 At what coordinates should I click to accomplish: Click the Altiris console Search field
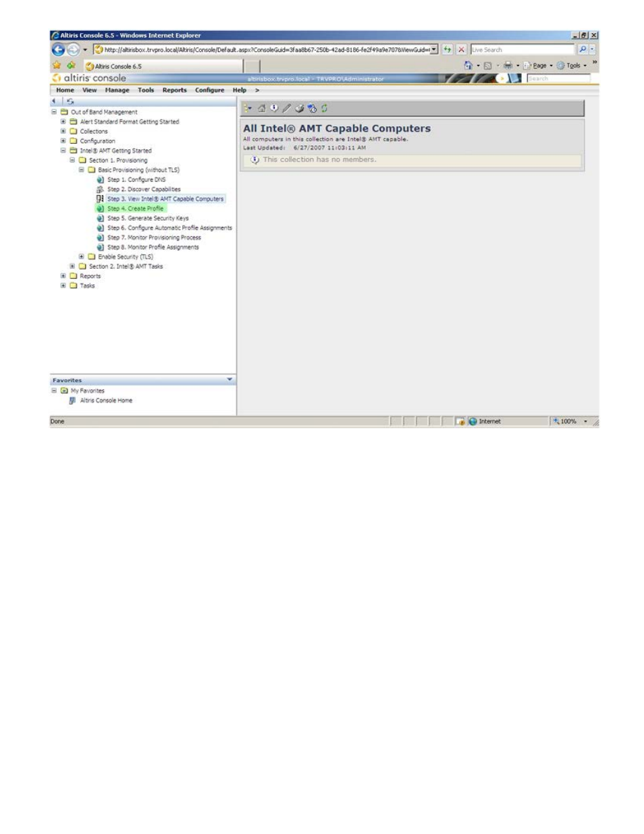tap(558, 78)
